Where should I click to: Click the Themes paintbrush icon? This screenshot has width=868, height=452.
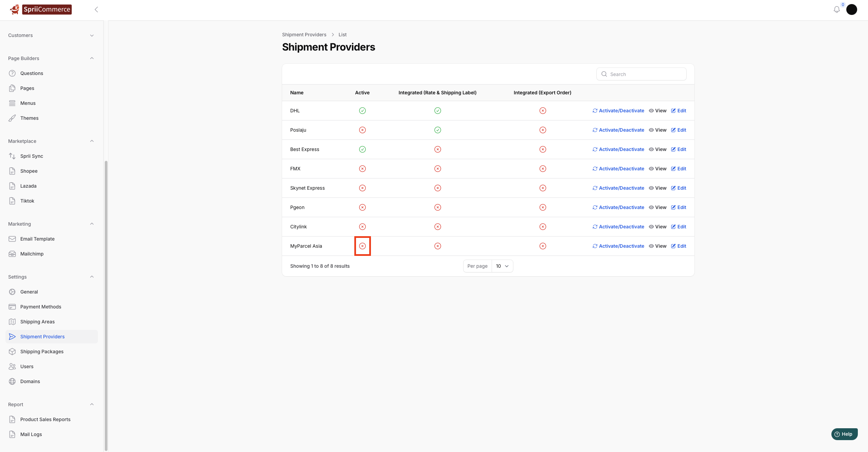tap(12, 118)
